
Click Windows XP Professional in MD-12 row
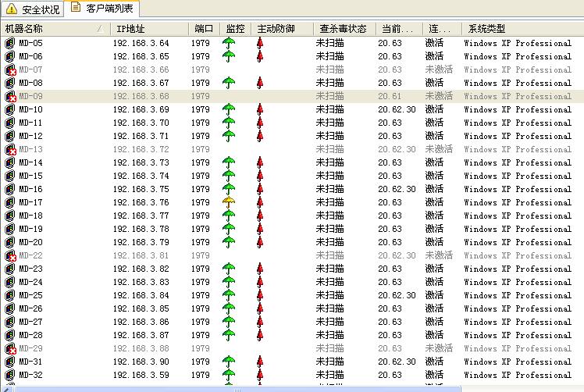(x=518, y=136)
